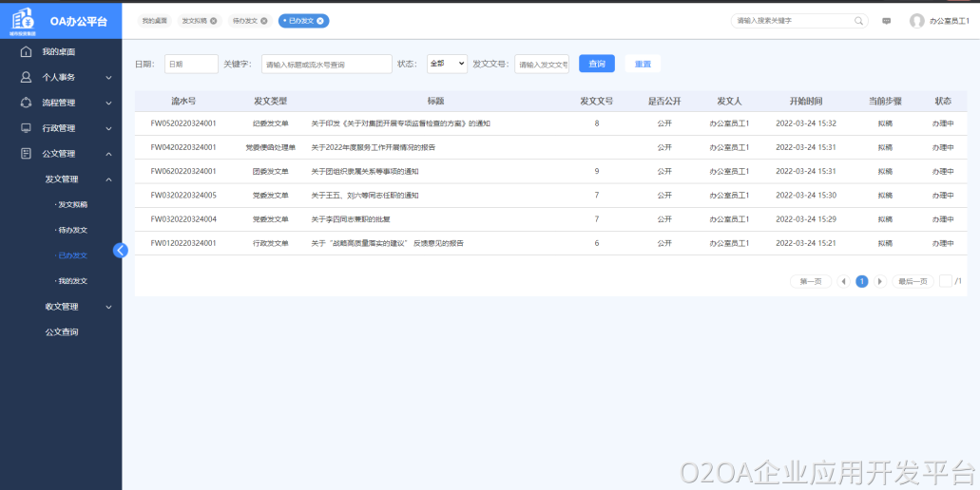980x490 pixels.
Task: Click the 日期 date input field
Action: (x=191, y=64)
